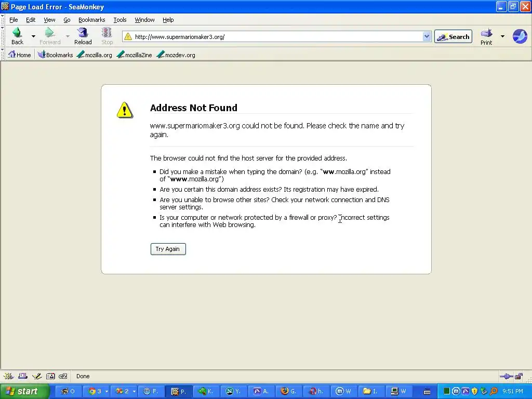Open Composer from status bar icon

point(37,376)
